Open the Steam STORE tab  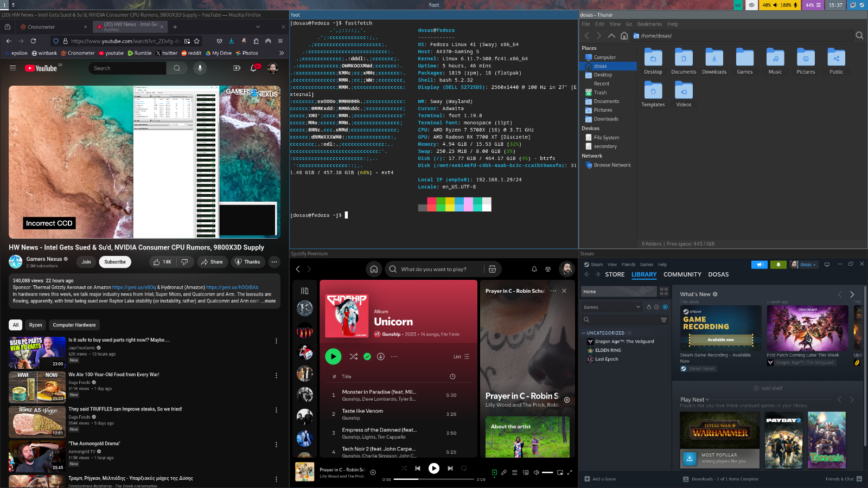coord(615,274)
